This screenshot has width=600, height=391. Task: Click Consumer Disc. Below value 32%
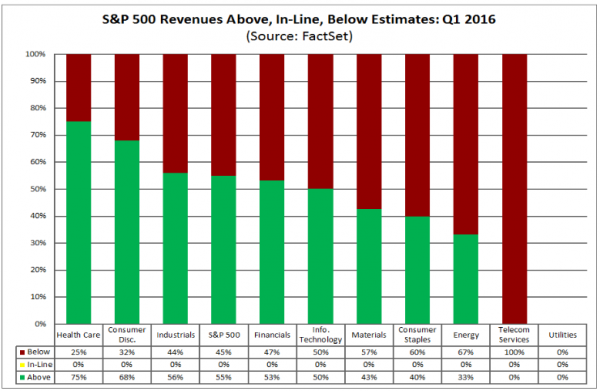(x=127, y=352)
